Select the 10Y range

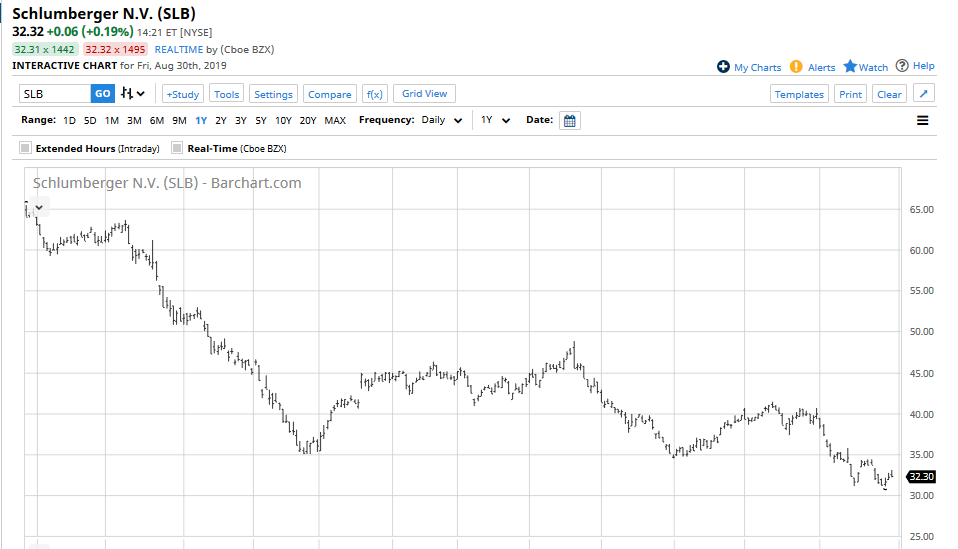[283, 120]
